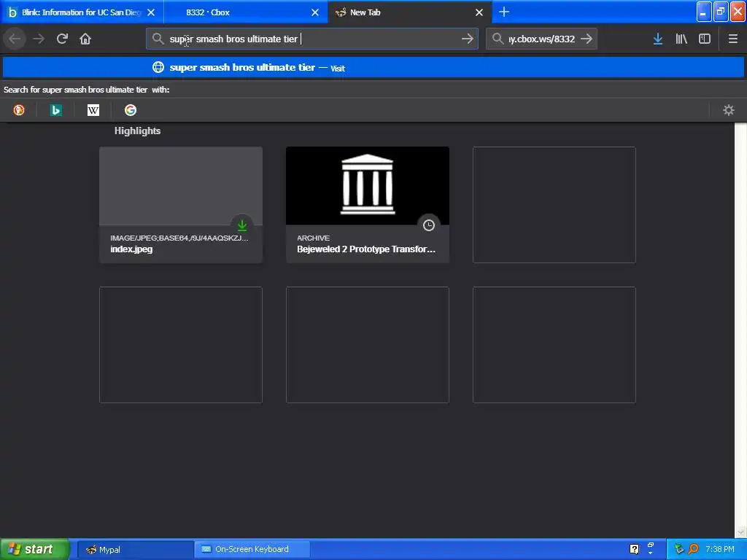The height and width of the screenshot is (560, 747).
Task: Open the index.jpeg highlight card
Action: point(181,205)
